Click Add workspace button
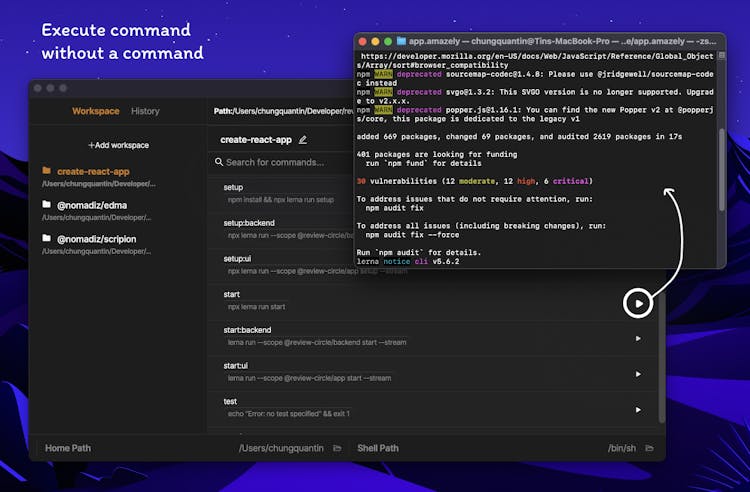This screenshot has width=750, height=492. click(x=118, y=145)
